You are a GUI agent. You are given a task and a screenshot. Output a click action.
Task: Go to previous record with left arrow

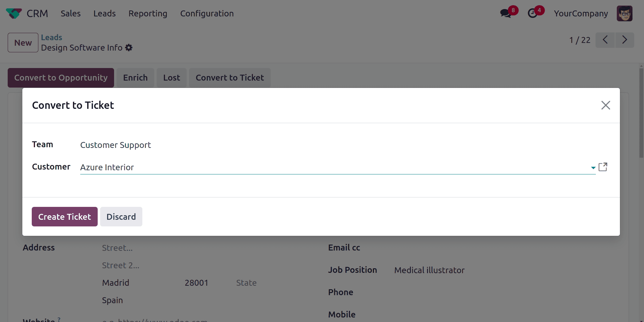605,40
